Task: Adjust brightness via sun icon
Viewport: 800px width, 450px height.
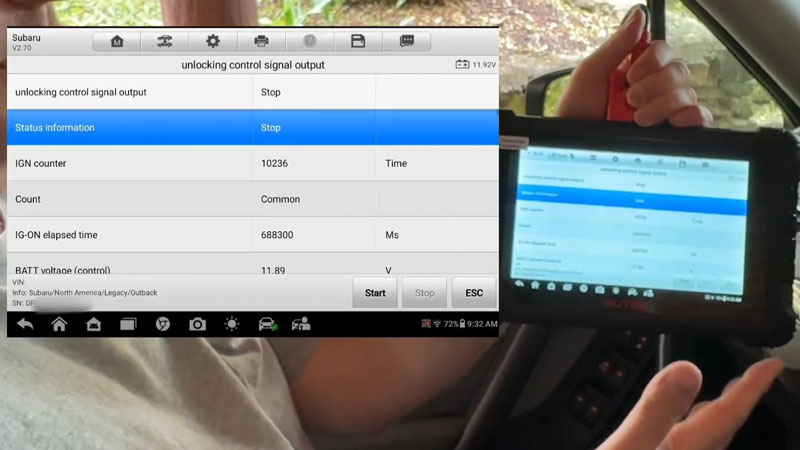Action: click(232, 324)
